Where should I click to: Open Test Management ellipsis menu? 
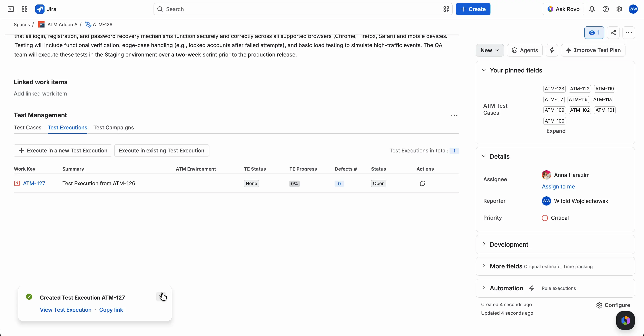(x=454, y=115)
